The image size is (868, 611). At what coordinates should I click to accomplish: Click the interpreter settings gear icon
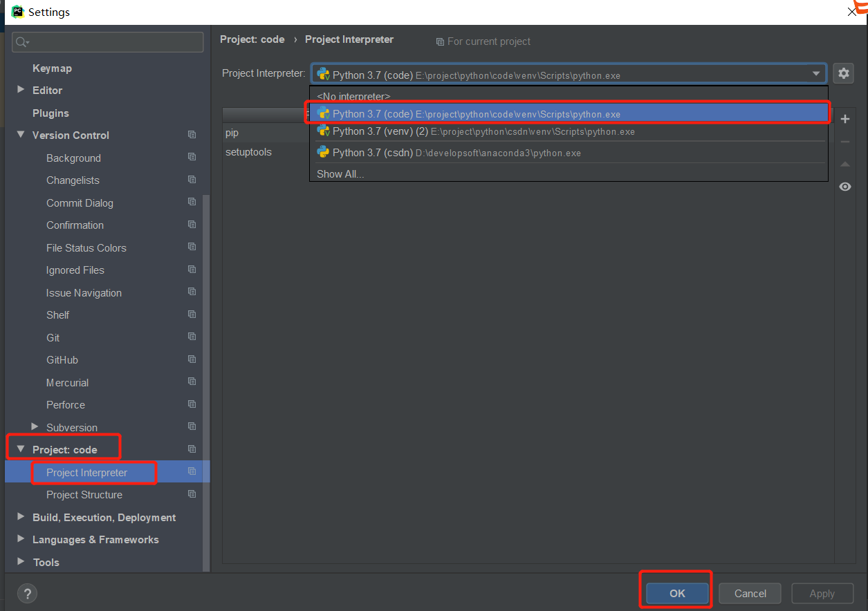tap(843, 73)
